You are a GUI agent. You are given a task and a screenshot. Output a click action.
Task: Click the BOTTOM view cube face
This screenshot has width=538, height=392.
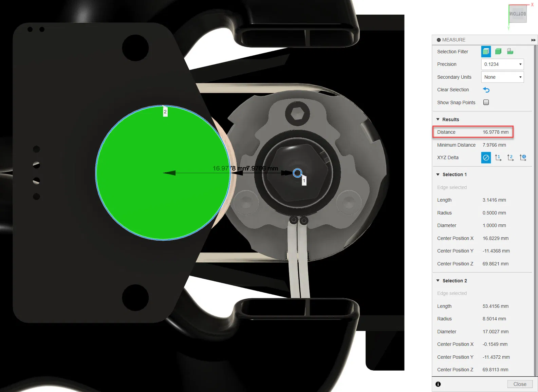coord(518,14)
